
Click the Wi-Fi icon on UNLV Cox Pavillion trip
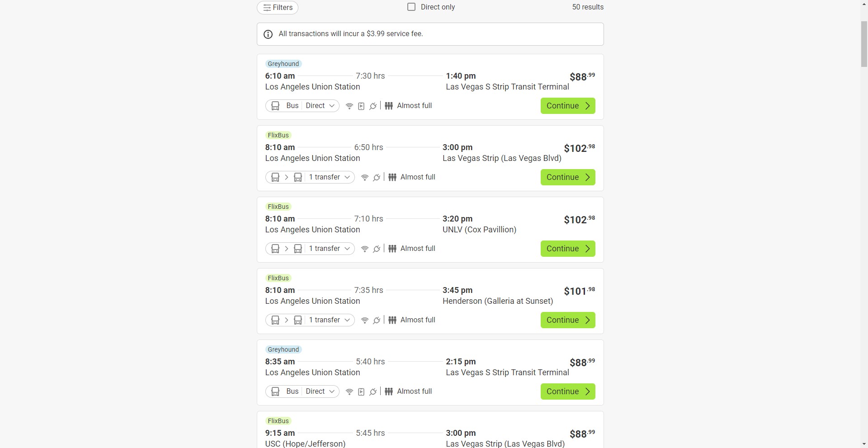point(365,249)
